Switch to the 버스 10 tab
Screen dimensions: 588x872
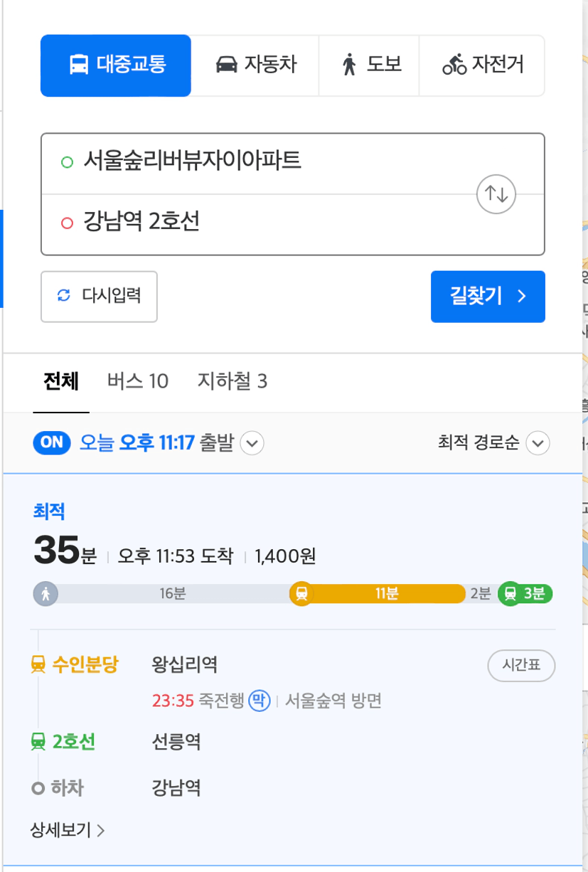(138, 382)
